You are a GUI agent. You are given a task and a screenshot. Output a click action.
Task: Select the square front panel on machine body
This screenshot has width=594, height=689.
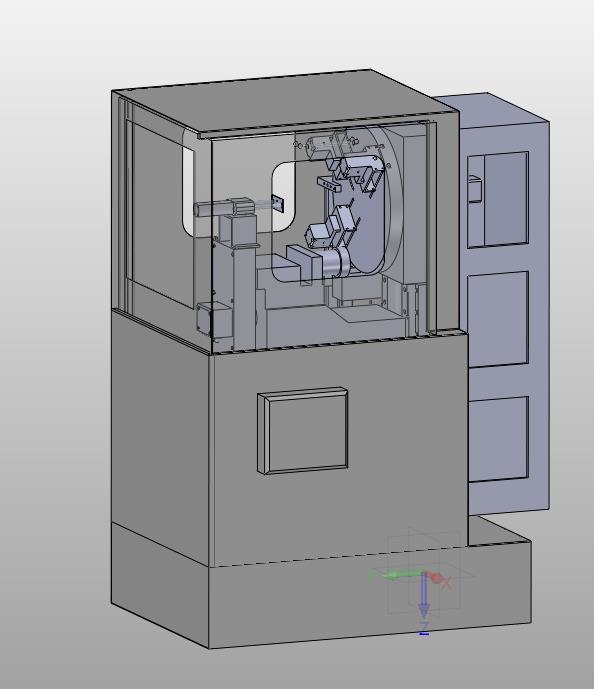click(x=303, y=431)
